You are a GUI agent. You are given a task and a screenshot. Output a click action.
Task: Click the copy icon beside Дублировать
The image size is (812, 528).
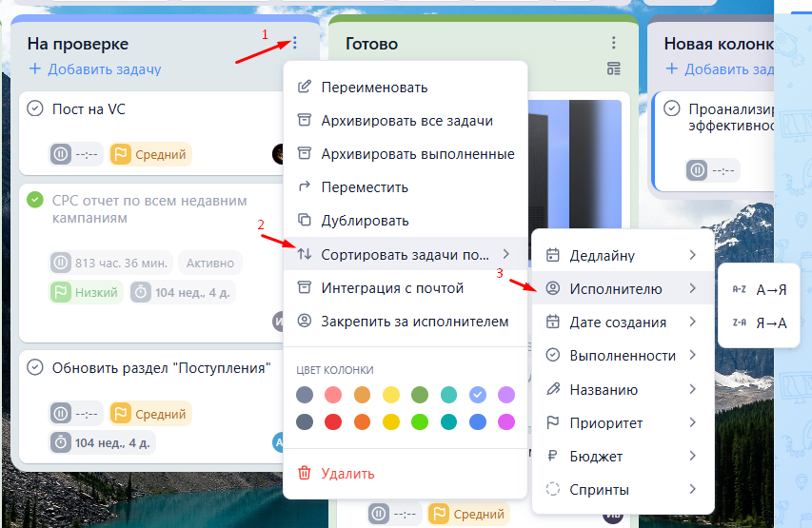pos(305,220)
